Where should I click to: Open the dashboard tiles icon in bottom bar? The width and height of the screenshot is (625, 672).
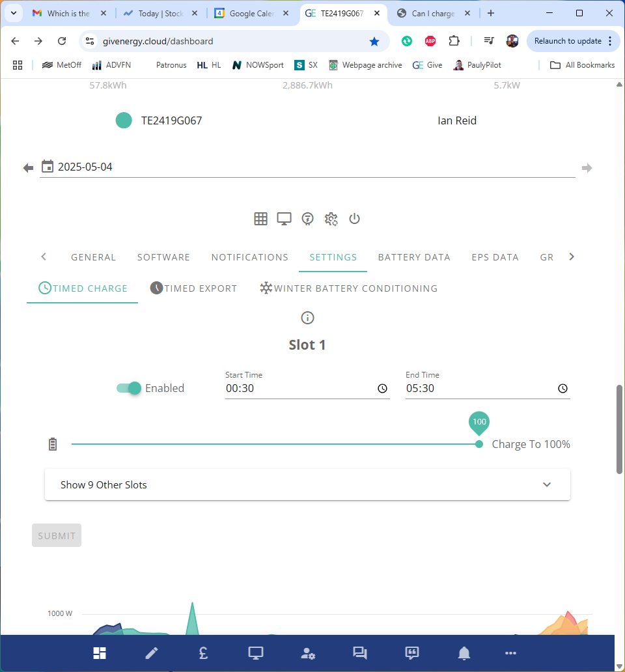[100, 652]
